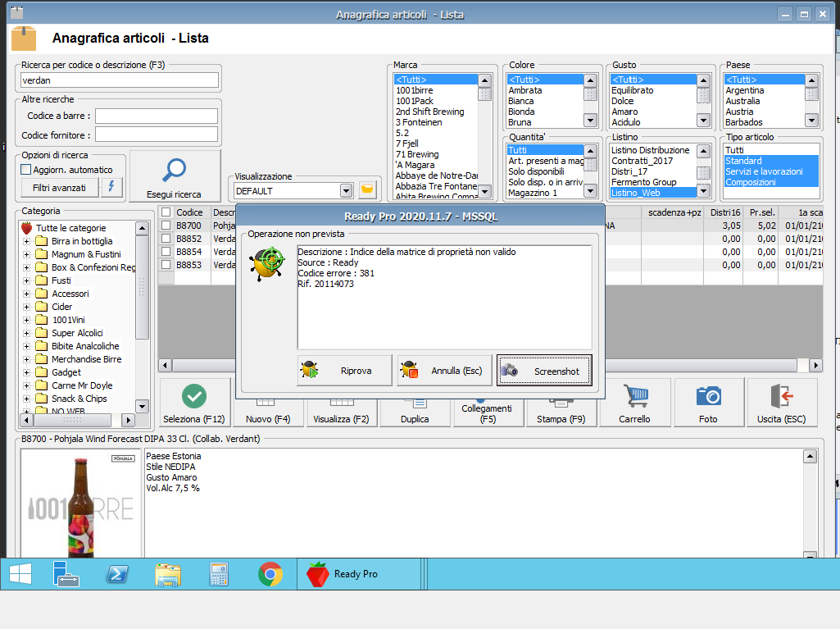840x629 pixels.
Task: Open File Explorer from the taskbar
Action: pos(168,574)
